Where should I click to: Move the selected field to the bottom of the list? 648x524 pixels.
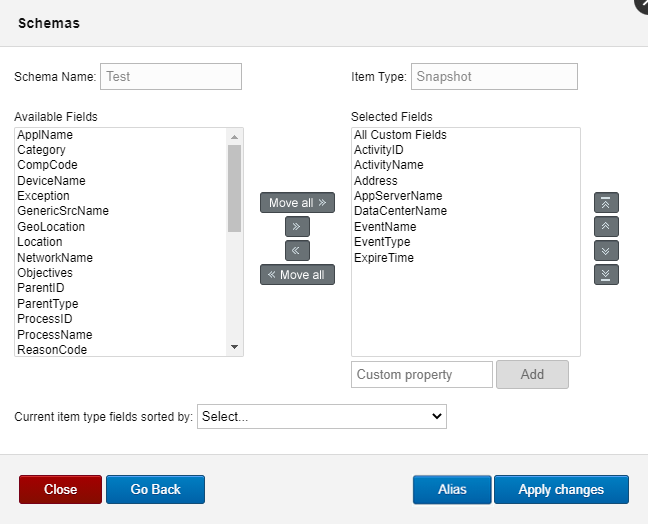(606, 274)
